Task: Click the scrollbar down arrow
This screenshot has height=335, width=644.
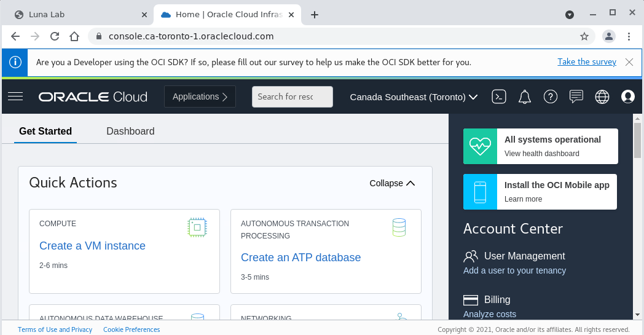Action: point(637,315)
